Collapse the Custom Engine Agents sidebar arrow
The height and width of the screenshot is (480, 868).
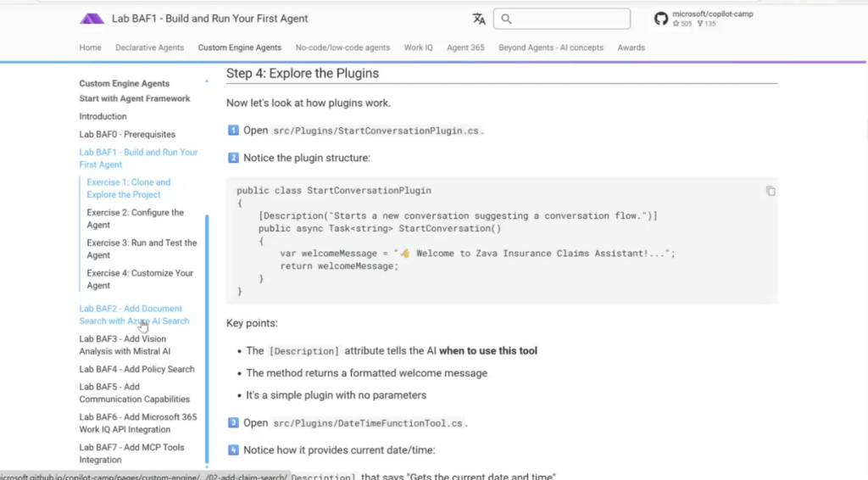(207, 82)
